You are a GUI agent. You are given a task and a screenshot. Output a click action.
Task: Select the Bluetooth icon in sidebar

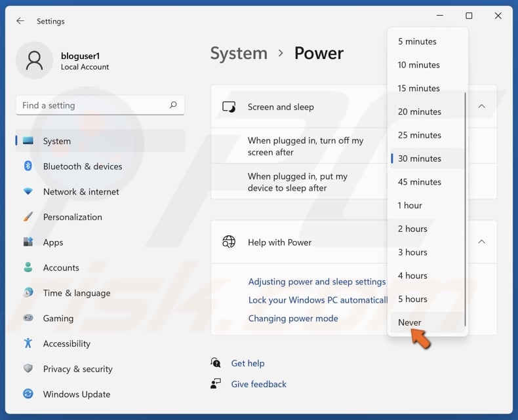[x=28, y=166]
